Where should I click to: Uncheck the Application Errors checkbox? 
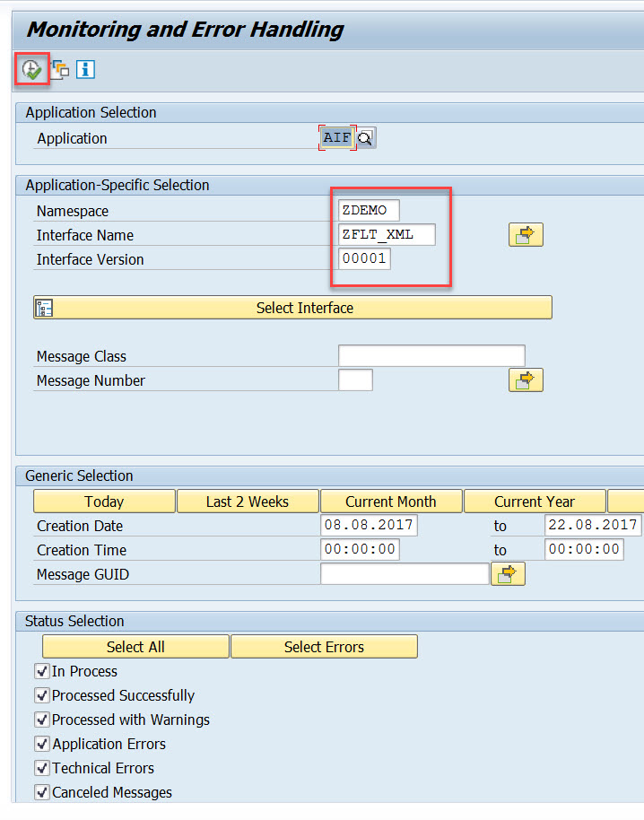pos(42,744)
